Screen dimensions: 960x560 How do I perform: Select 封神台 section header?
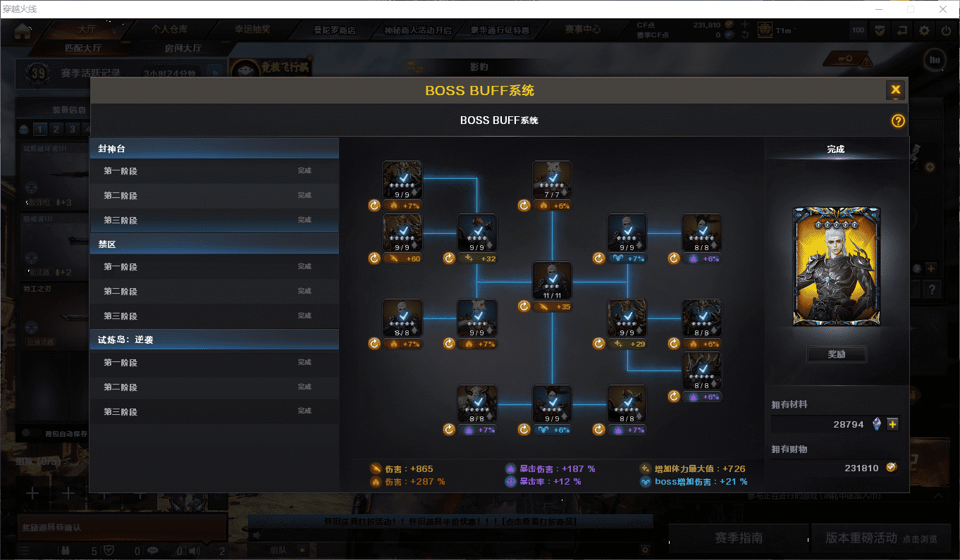click(214, 149)
